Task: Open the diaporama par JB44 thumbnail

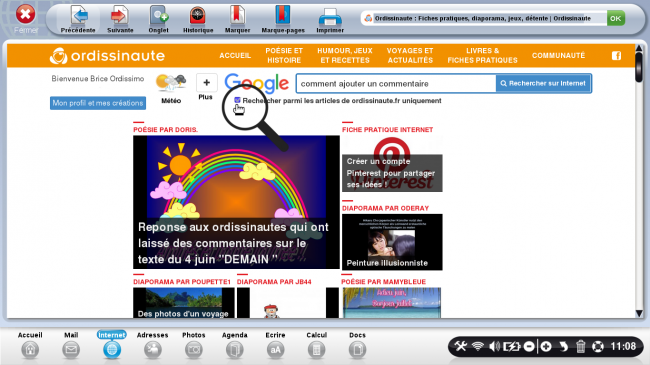Action: [288, 303]
